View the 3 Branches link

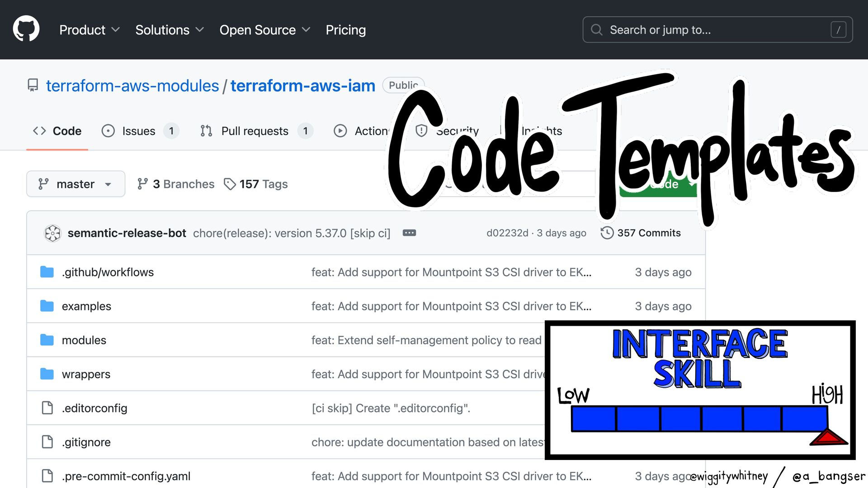(176, 184)
